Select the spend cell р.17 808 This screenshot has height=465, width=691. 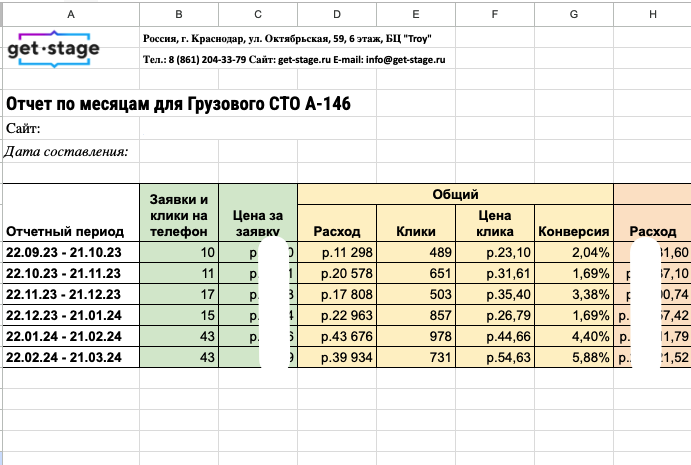[x=337, y=294]
